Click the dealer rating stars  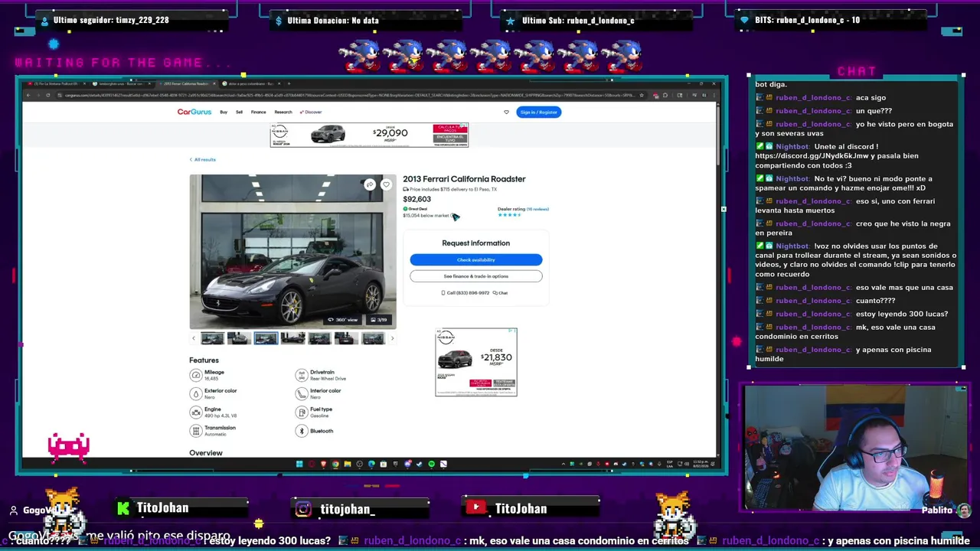[x=509, y=215]
